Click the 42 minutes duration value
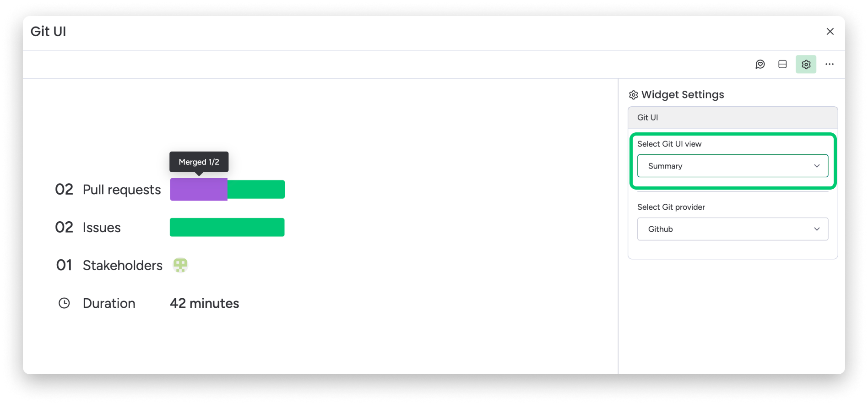The width and height of the screenshot is (868, 404). (204, 303)
